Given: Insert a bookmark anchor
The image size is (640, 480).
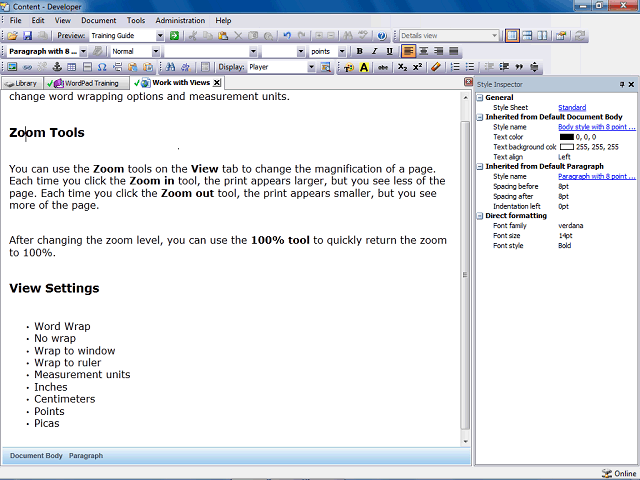Looking at the screenshot, I should pos(57,67).
